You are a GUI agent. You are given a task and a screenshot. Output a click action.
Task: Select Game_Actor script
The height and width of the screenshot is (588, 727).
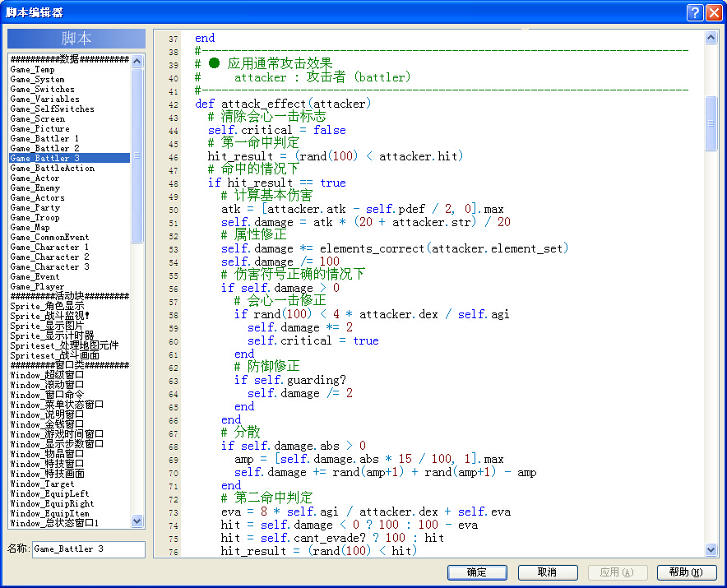pos(70,178)
